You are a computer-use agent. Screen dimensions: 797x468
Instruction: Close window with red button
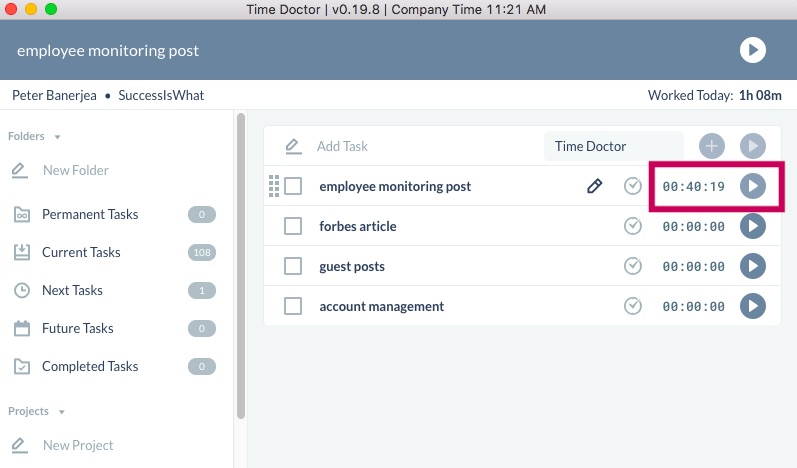tap(11, 9)
